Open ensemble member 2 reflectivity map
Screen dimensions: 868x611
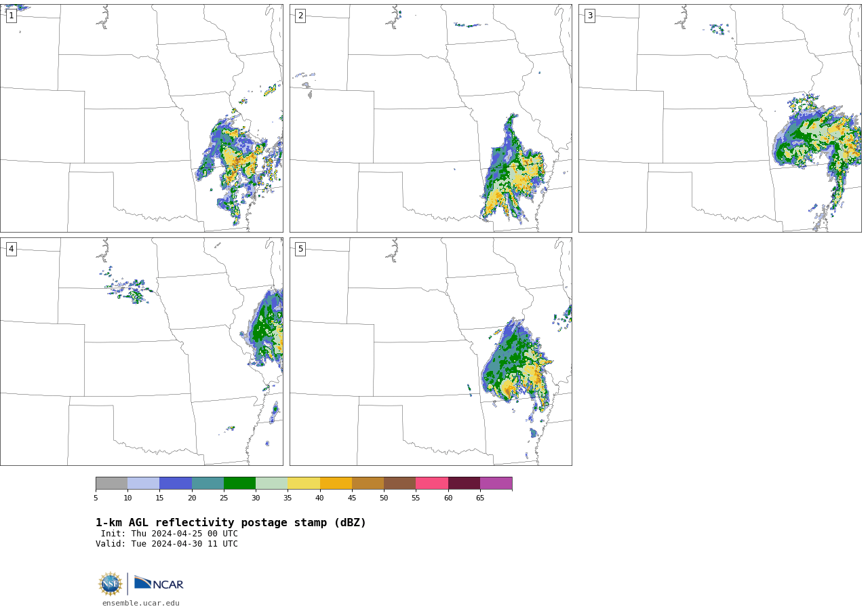tap(431, 118)
